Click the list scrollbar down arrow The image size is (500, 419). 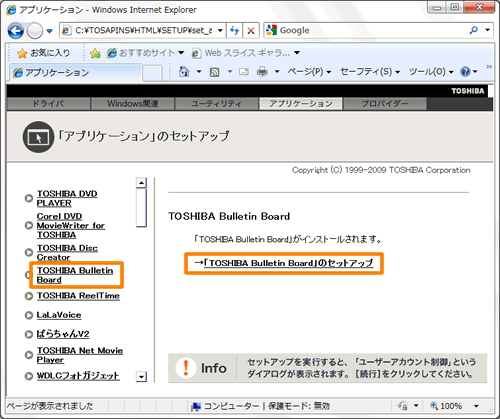click(x=142, y=377)
